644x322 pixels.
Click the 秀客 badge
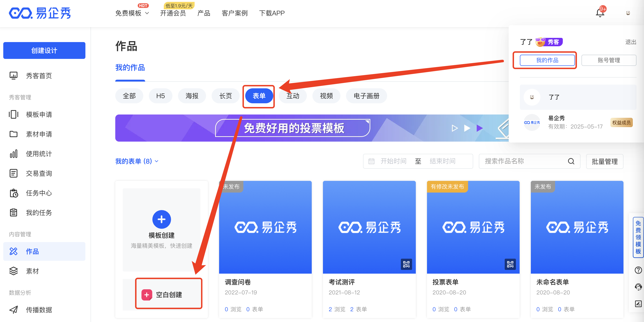[x=549, y=42]
